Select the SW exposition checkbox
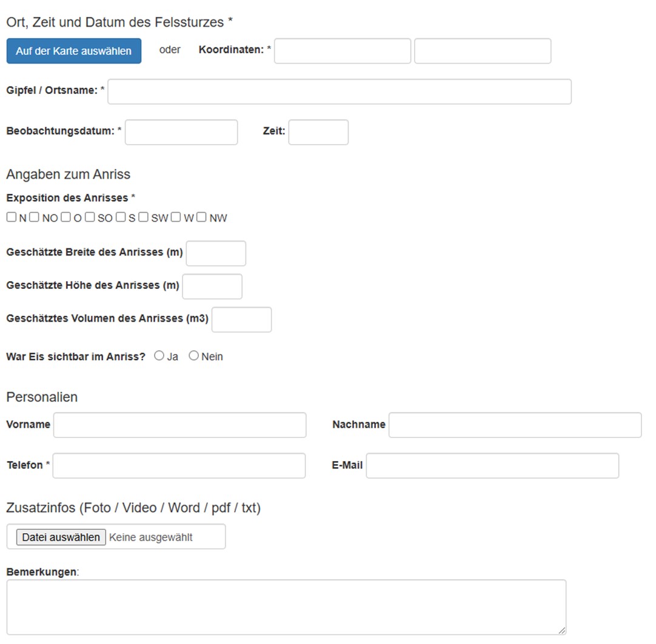 [143, 217]
